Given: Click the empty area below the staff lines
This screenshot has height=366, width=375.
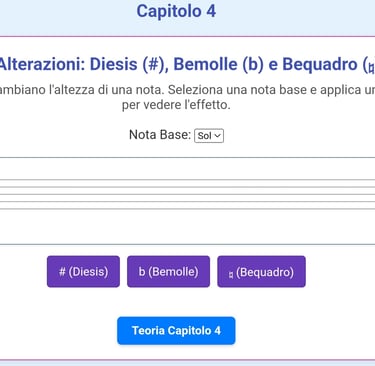Looking at the screenshot, I should tap(187, 227).
